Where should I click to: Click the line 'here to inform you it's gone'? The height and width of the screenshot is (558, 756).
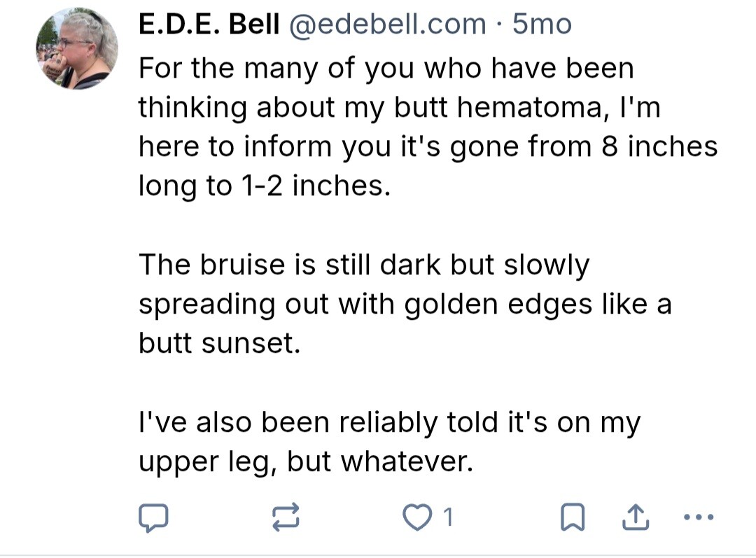pyautogui.click(x=428, y=147)
